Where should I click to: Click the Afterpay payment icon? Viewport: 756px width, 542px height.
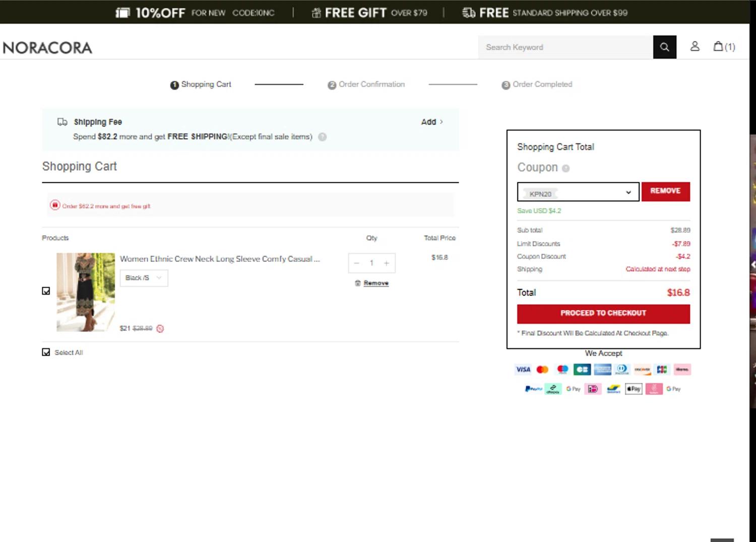coord(553,389)
